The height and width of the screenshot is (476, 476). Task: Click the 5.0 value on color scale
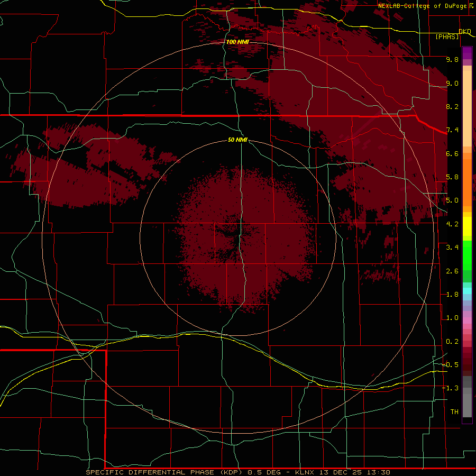click(452, 200)
